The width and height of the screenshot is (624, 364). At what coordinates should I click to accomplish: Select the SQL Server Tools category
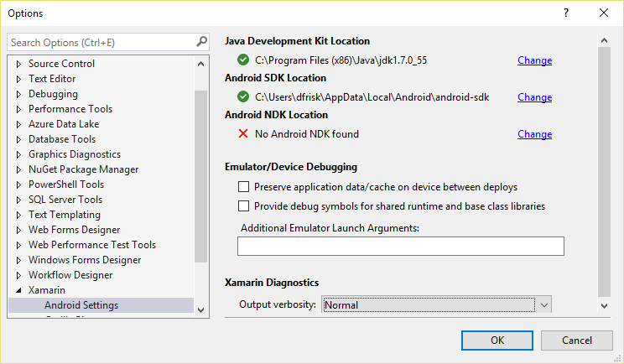(x=65, y=200)
